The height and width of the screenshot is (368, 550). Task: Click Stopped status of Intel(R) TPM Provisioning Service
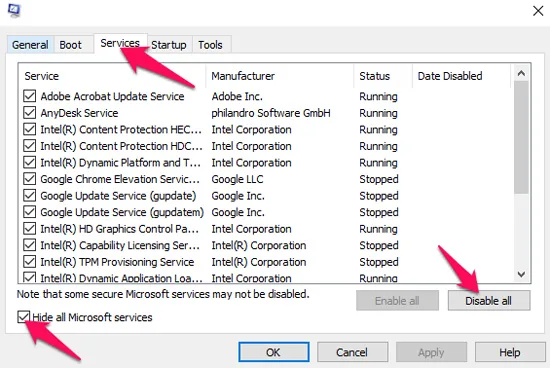click(x=379, y=262)
